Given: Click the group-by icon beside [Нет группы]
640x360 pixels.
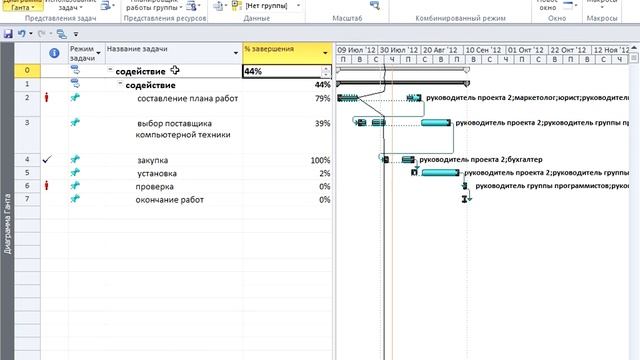Looking at the screenshot, I should tap(237, 5).
